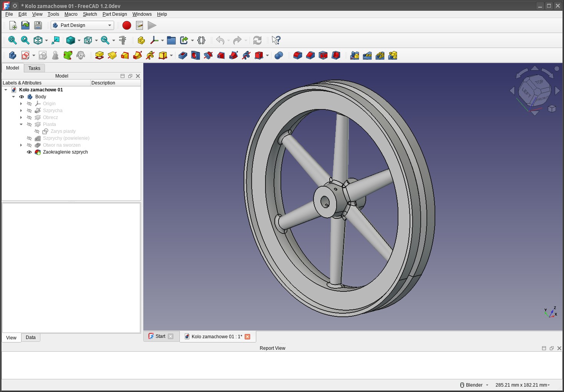Screen dimensions: 564x392
Task: Open the Sketch menu
Action: pyautogui.click(x=90, y=14)
